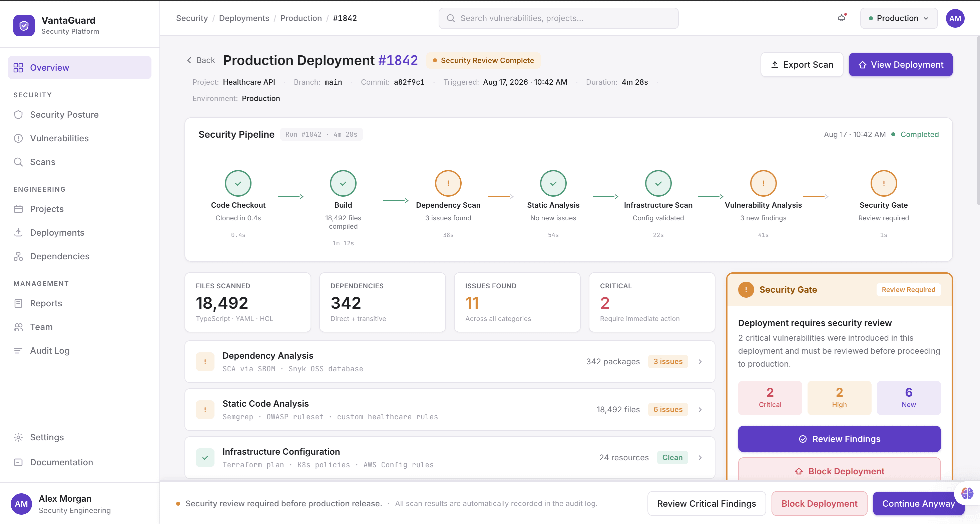Go to Deployments breadcrumb
This screenshot has height=524, width=980.
(244, 18)
